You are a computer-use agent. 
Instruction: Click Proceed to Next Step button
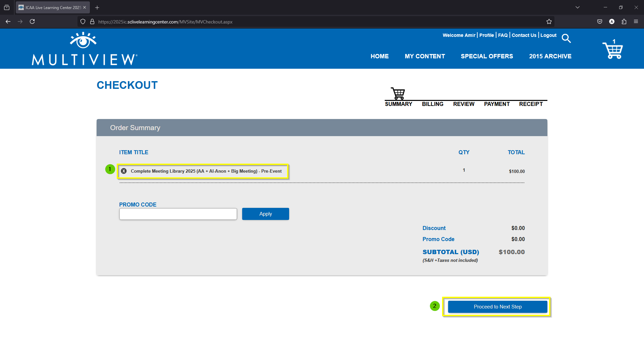(x=498, y=307)
